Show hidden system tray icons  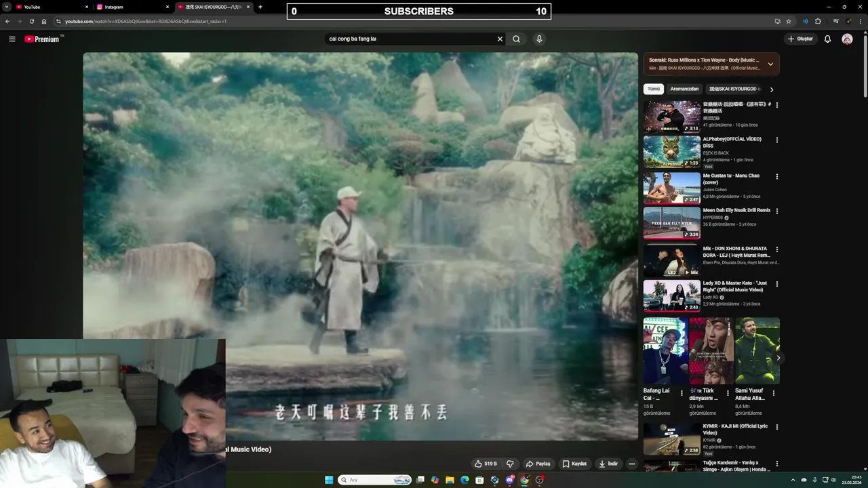(793, 480)
